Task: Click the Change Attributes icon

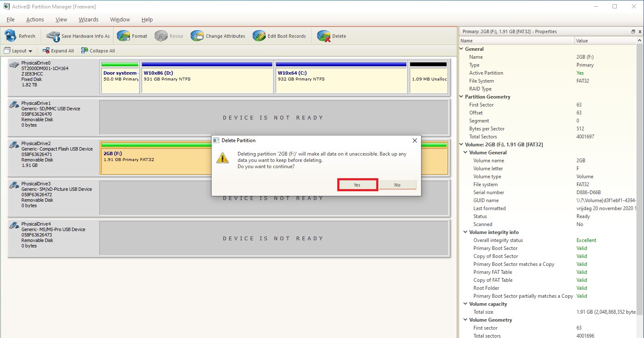Action: click(x=197, y=36)
